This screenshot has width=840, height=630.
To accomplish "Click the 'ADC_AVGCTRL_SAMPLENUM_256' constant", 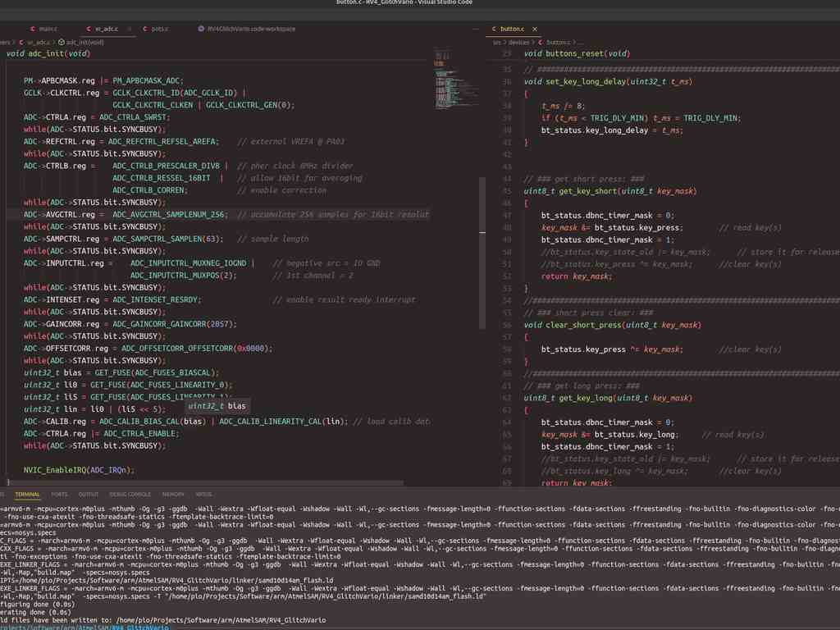I will pos(168,214).
